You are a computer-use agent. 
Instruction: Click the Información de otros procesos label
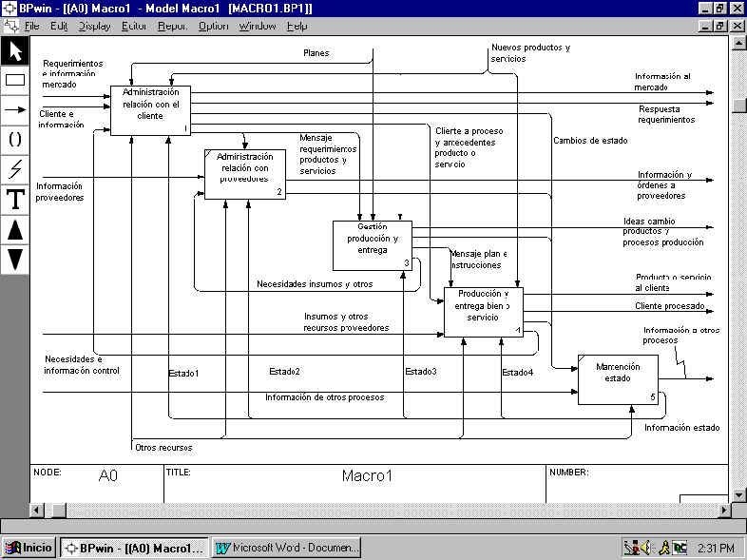324,397
